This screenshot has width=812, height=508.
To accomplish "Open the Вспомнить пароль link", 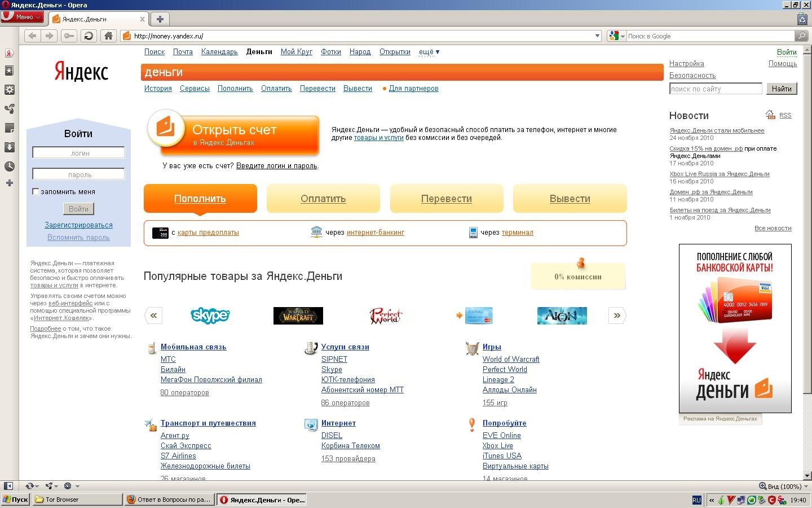I will tap(78, 238).
